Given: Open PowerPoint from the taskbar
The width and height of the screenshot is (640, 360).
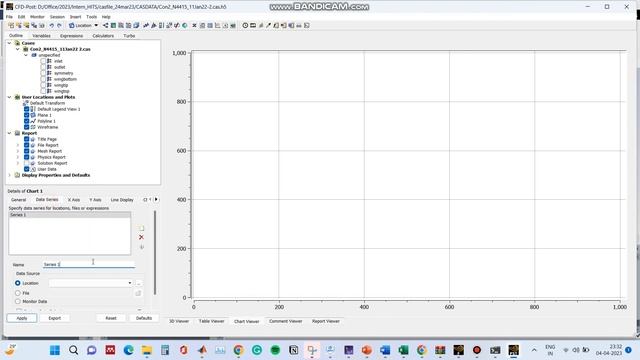Looking at the screenshot, I should pyautogui.click(x=367, y=350).
